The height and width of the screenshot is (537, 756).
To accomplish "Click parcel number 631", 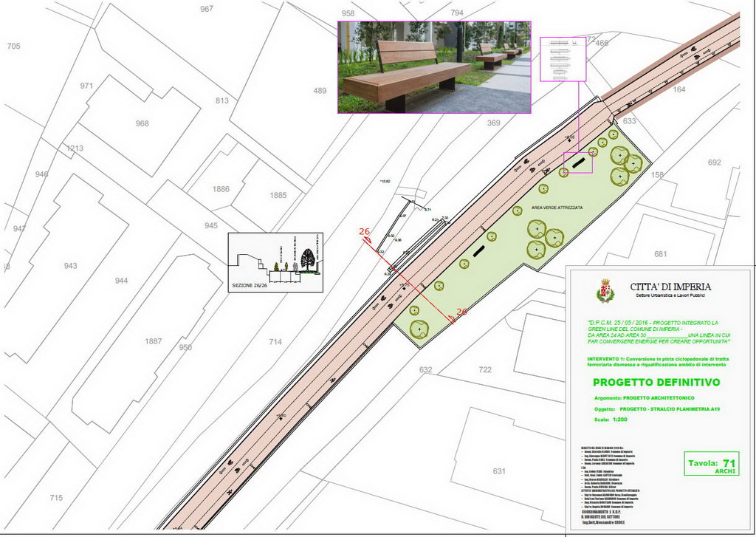I will pyautogui.click(x=499, y=471).
